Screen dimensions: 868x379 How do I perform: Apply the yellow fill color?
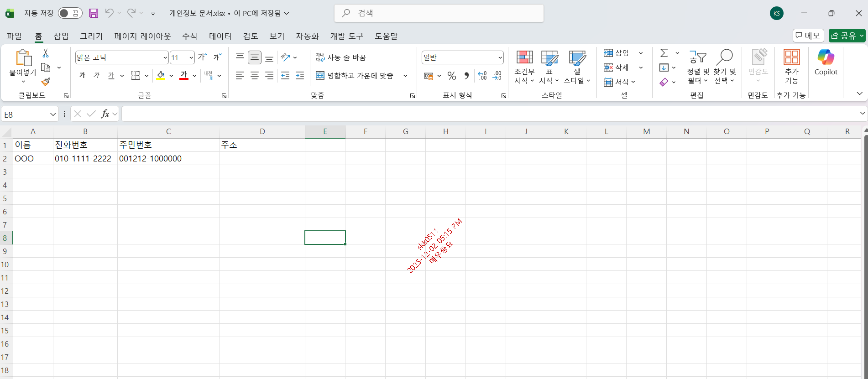(161, 76)
